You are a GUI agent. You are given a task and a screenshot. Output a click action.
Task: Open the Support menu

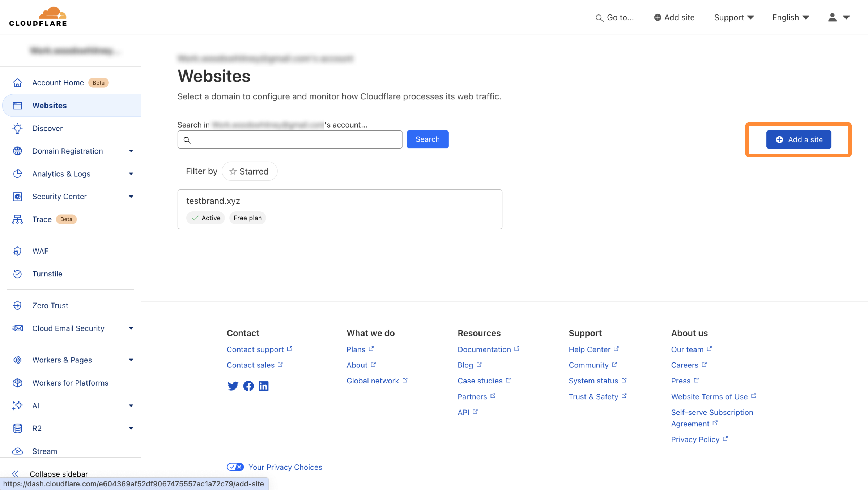[734, 17]
